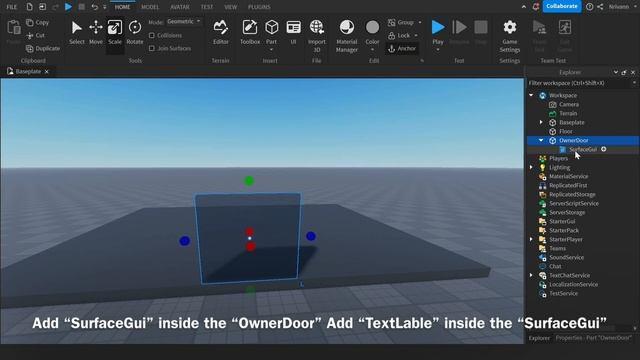
Task: Click the Filter workspace search field
Action: (x=580, y=83)
